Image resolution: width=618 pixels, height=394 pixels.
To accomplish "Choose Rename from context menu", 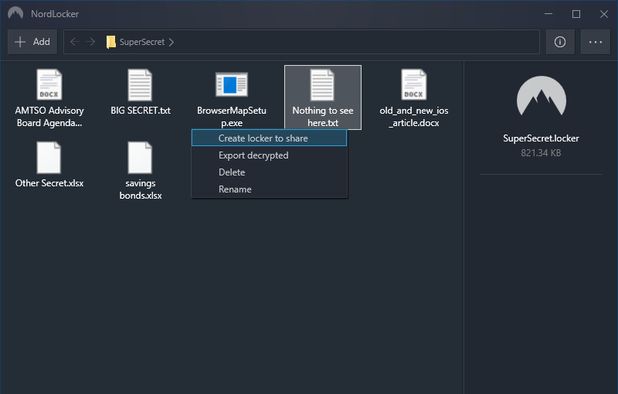I will click(x=269, y=189).
